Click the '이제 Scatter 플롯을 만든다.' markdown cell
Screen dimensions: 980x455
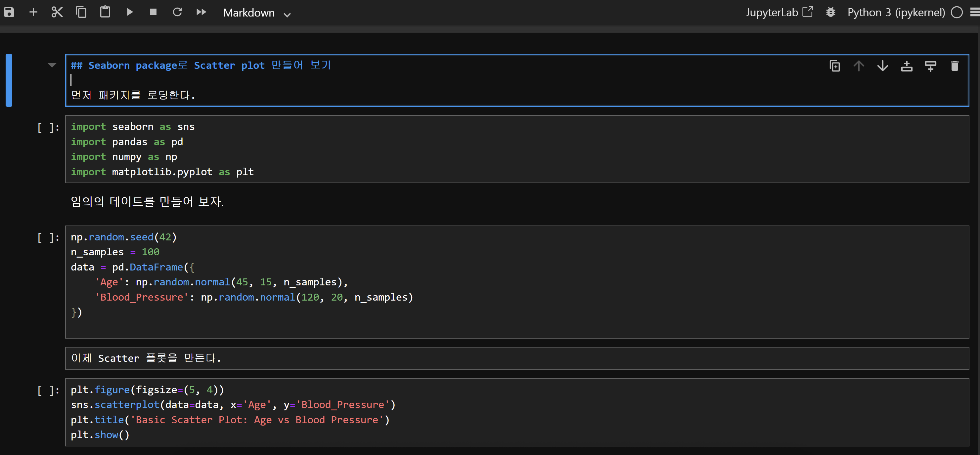point(517,358)
